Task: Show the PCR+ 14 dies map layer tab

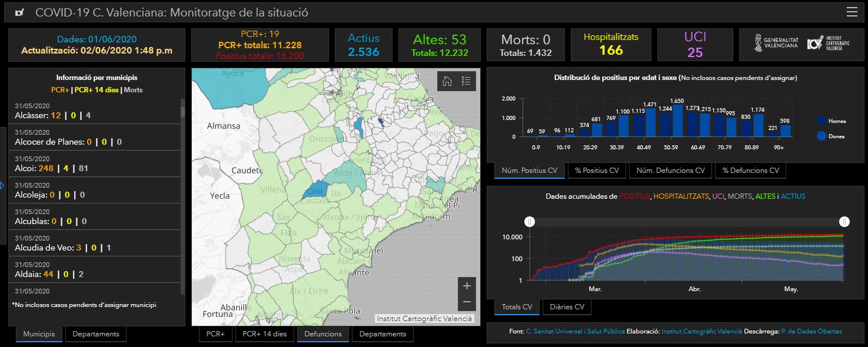Action: pyautogui.click(x=264, y=334)
